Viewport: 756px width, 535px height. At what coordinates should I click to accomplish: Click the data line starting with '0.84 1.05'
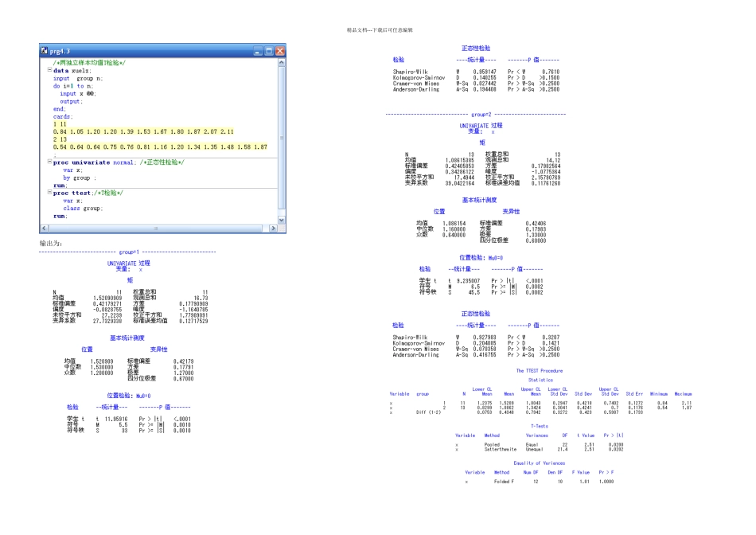pyautogui.click(x=144, y=131)
